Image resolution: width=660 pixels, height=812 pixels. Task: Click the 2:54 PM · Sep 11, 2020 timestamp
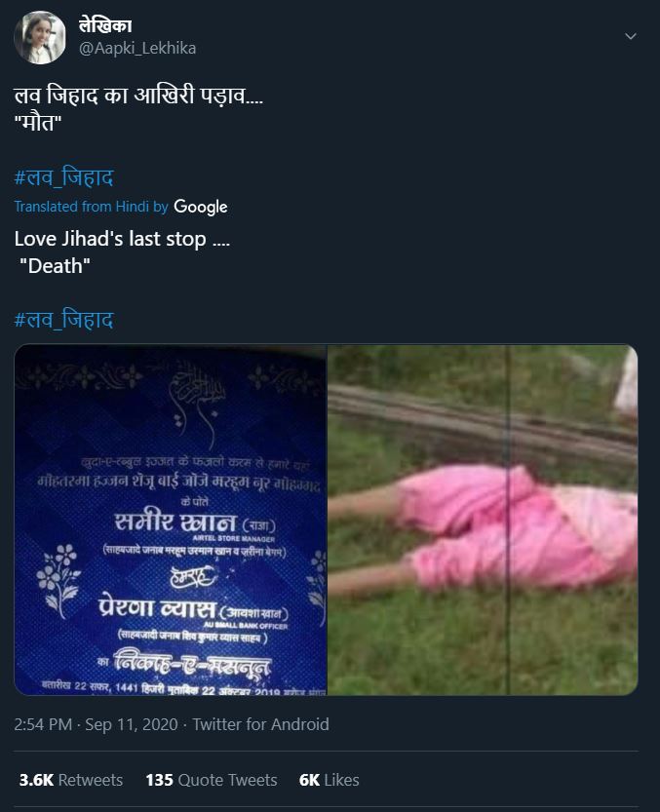pyautogui.click(x=96, y=724)
